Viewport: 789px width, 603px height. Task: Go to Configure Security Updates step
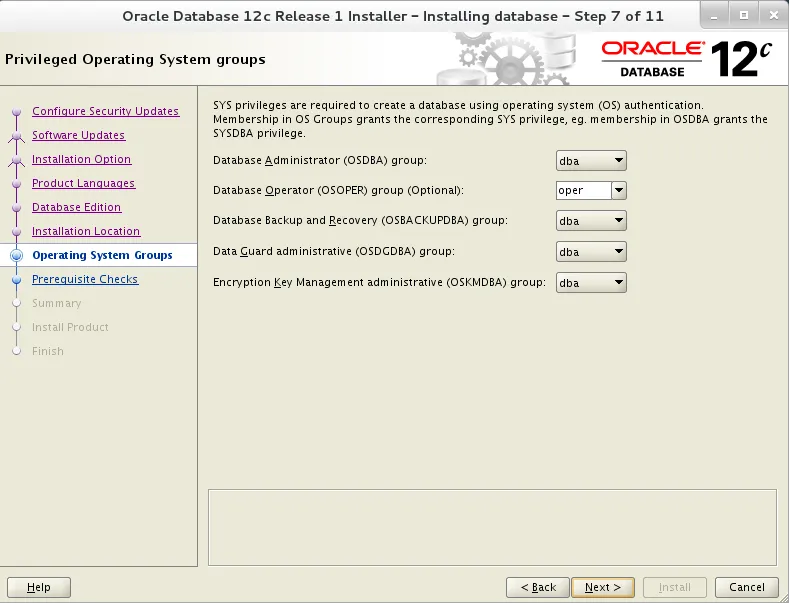click(x=105, y=111)
